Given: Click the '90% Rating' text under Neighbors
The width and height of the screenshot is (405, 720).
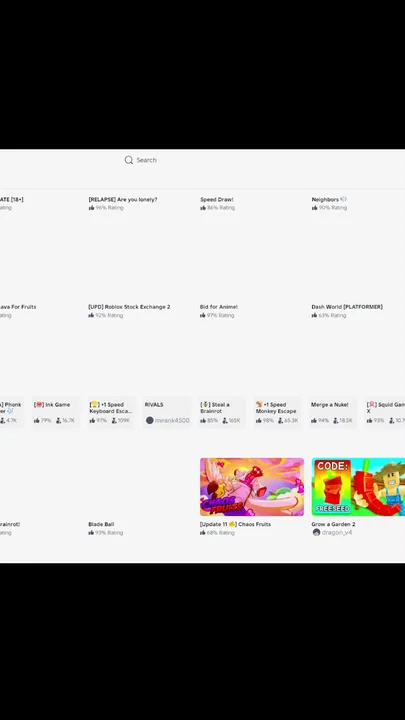Looking at the screenshot, I should click(333, 208).
